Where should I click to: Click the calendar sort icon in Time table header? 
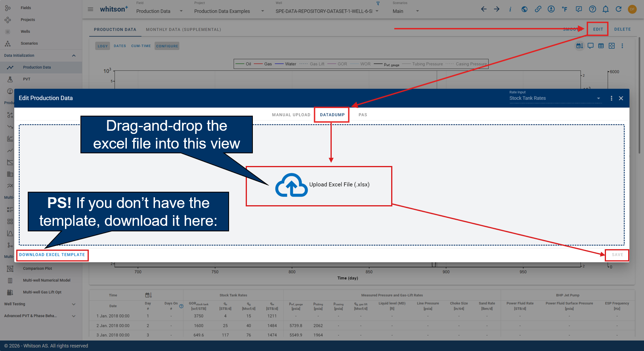[148, 295]
